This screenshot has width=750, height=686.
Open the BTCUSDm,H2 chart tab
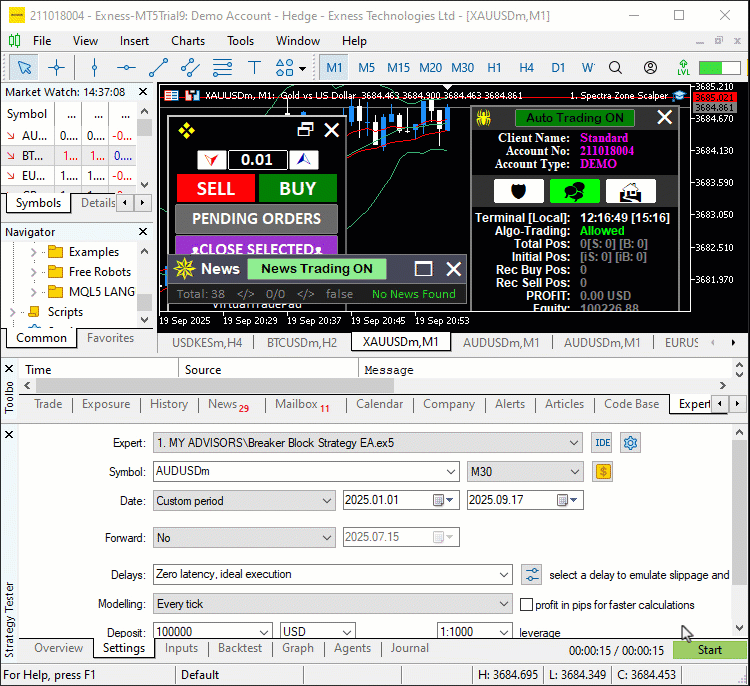[302, 343]
